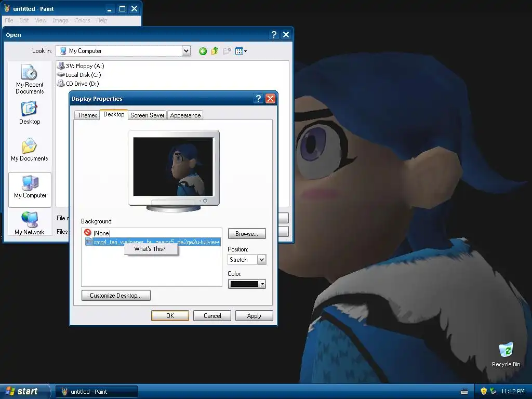Click the security shield tray icon
The image size is (532, 399).
point(484,391)
